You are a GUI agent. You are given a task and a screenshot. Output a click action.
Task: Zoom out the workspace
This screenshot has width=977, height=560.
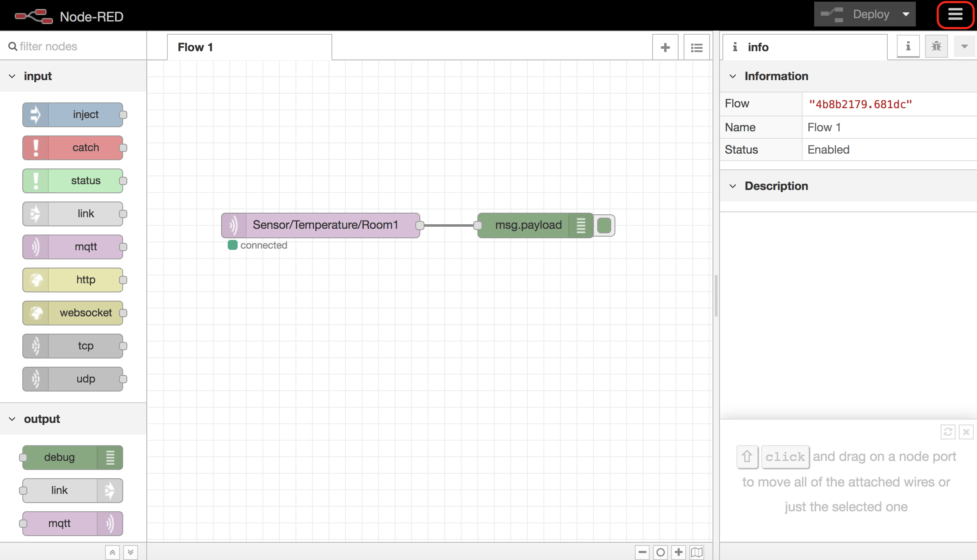pyautogui.click(x=642, y=552)
